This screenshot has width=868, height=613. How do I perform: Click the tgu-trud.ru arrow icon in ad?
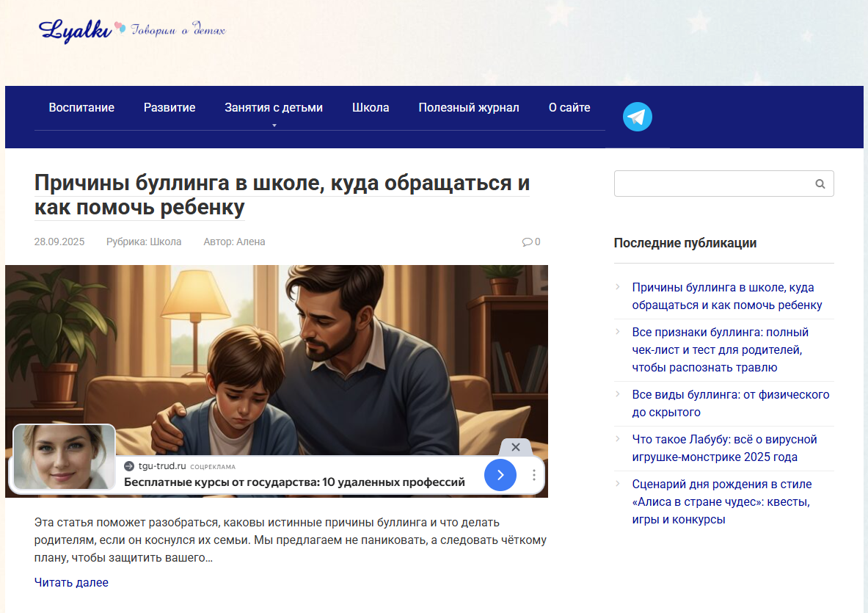pyautogui.click(x=129, y=466)
